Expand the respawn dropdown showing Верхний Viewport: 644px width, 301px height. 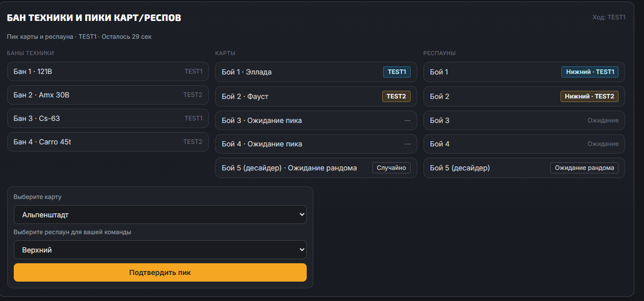[x=160, y=250]
